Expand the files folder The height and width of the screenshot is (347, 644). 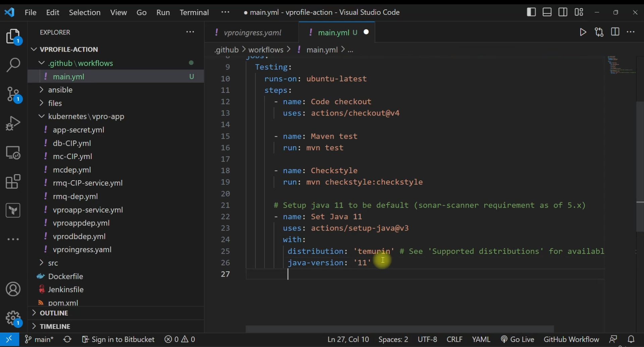pos(116,103)
